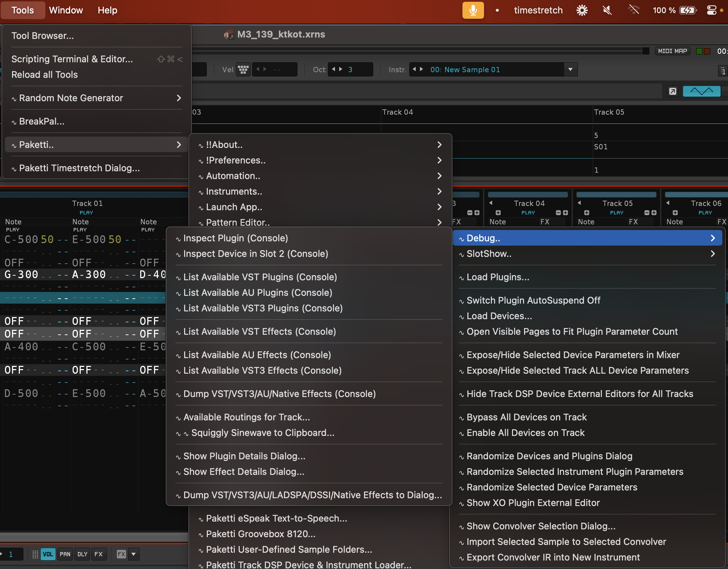Click the microphone dictation icon in menu bar
This screenshot has height=569, width=728.
point(473,10)
